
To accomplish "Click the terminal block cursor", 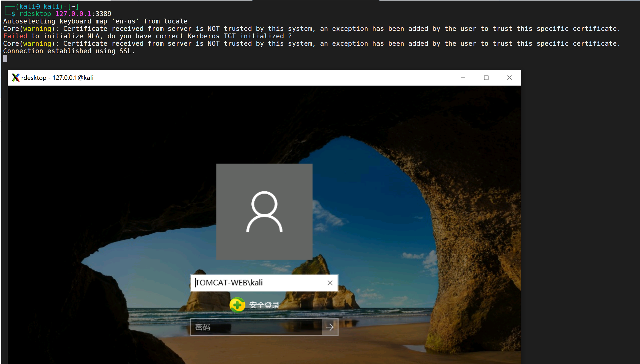I will [x=5, y=59].
